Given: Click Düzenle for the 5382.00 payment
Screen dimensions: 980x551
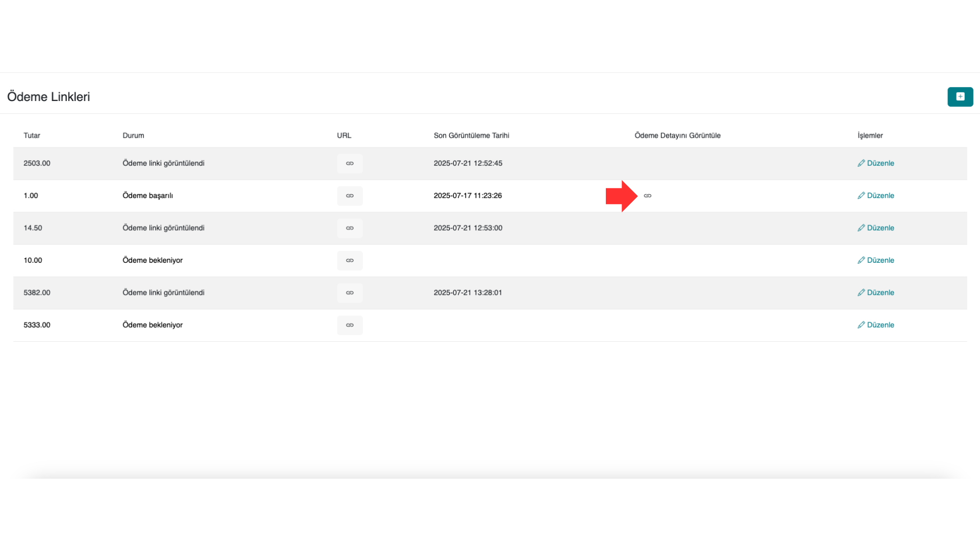Looking at the screenshot, I should pyautogui.click(x=876, y=292).
